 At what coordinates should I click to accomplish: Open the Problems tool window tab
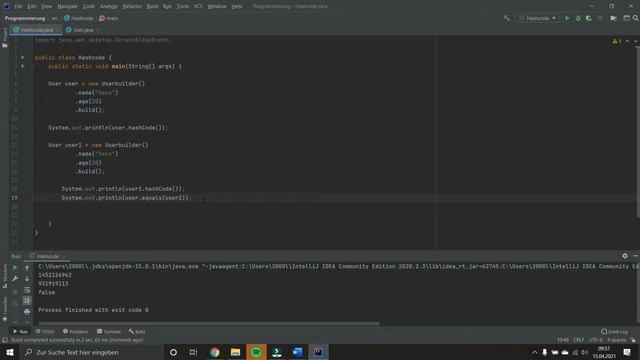(x=76, y=331)
